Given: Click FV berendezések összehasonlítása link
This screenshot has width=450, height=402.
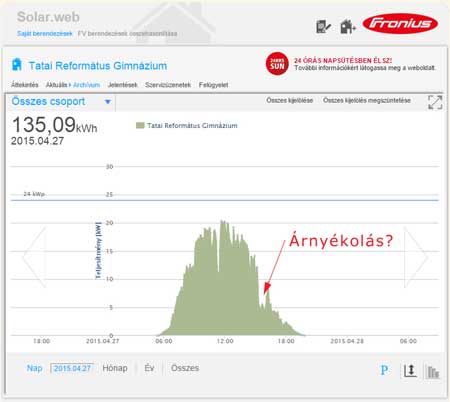Looking at the screenshot, I should pyautogui.click(x=127, y=34).
